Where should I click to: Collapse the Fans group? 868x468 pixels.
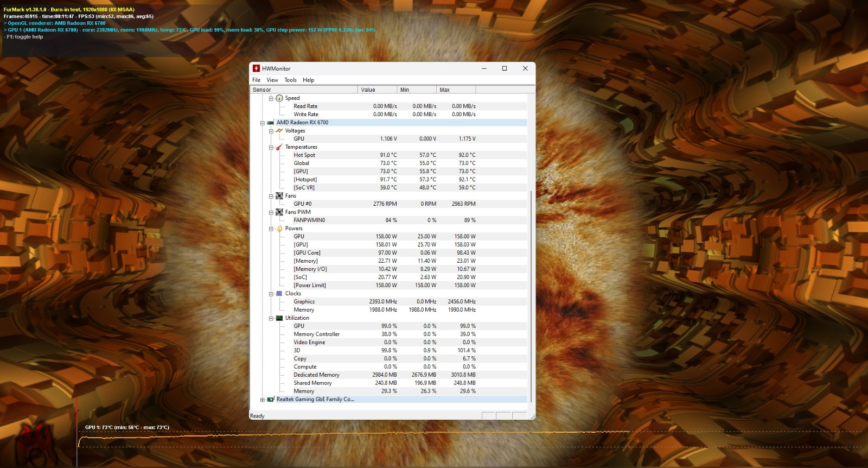pos(271,196)
